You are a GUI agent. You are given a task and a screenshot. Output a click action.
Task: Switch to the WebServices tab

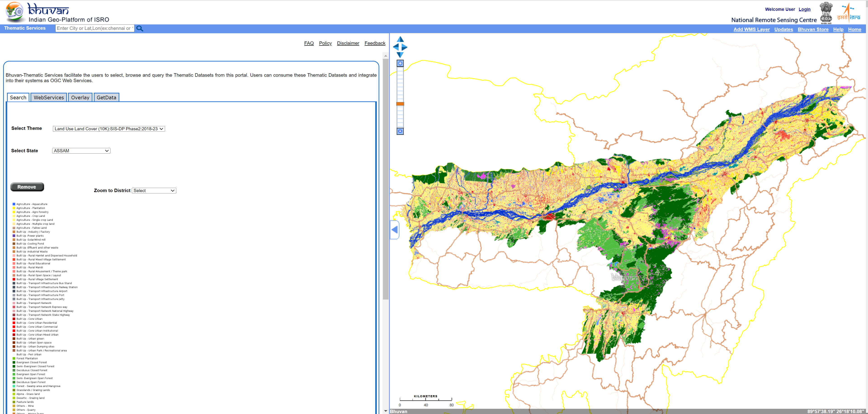(x=49, y=98)
